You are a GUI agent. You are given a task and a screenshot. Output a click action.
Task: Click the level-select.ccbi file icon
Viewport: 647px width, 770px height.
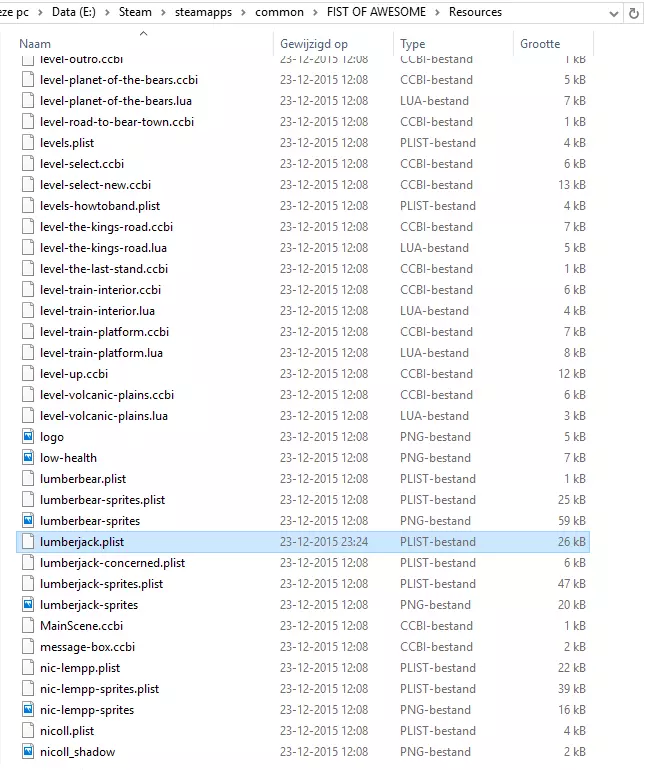(28, 164)
